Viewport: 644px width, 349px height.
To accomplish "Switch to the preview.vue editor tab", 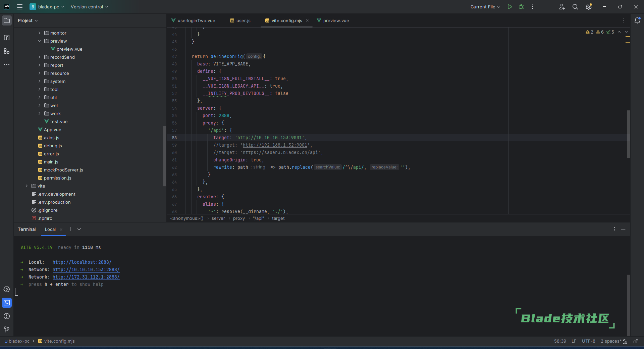I will point(333,20).
